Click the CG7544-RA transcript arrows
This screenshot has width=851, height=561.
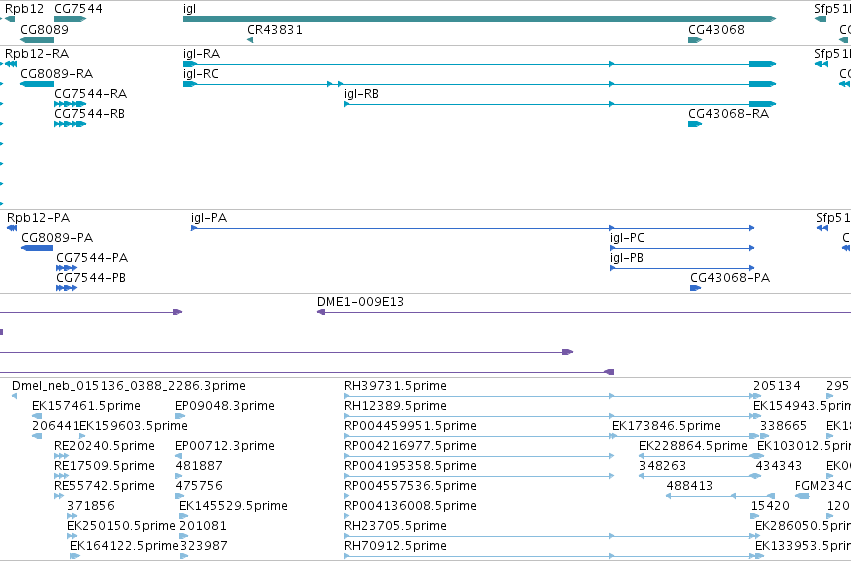[70, 104]
